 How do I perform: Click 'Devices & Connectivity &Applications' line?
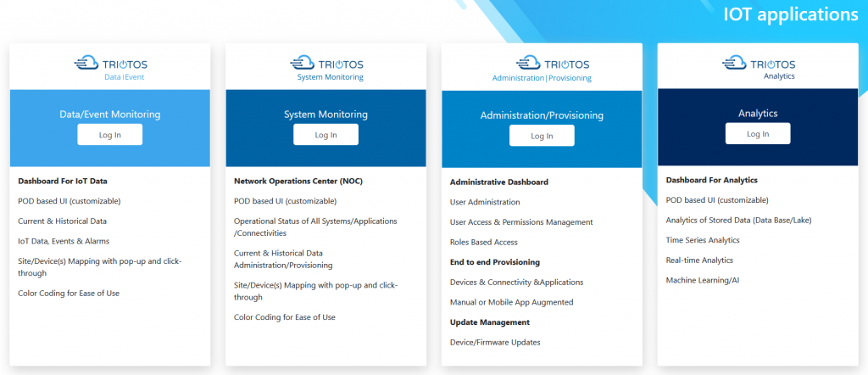(x=516, y=282)
